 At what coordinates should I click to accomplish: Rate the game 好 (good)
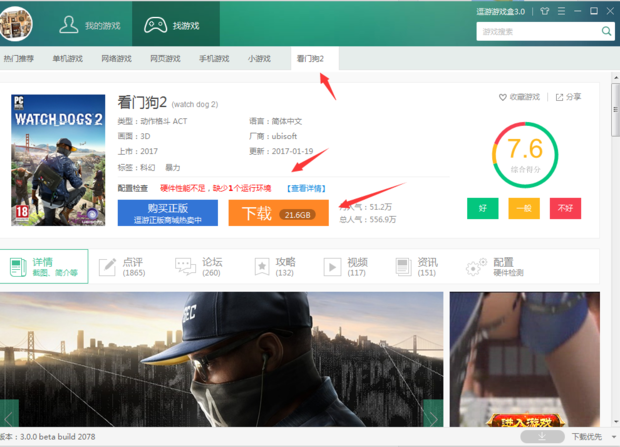(x=482, y=208)
